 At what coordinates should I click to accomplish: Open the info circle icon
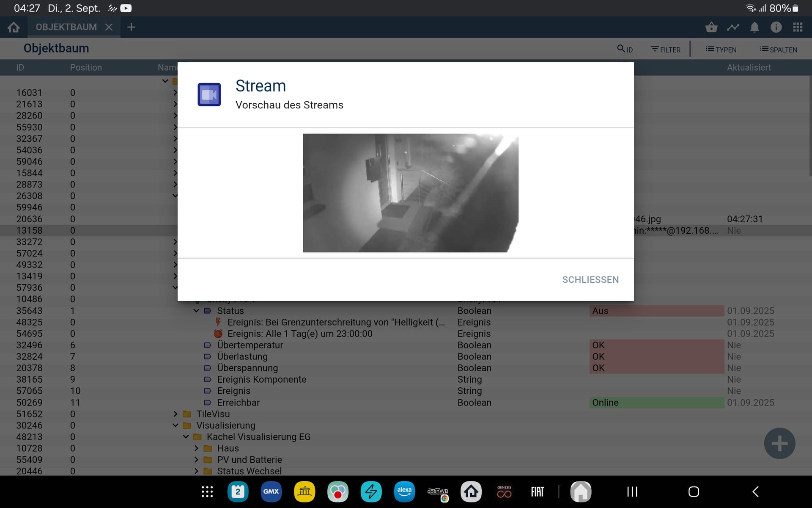pyautogui.click(x=776, y=28)
